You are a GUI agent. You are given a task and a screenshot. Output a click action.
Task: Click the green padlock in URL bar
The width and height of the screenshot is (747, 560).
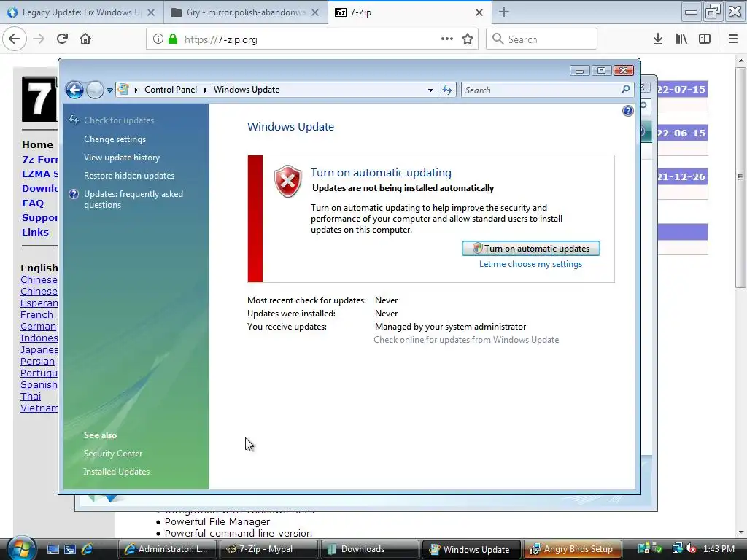point(173,39)
